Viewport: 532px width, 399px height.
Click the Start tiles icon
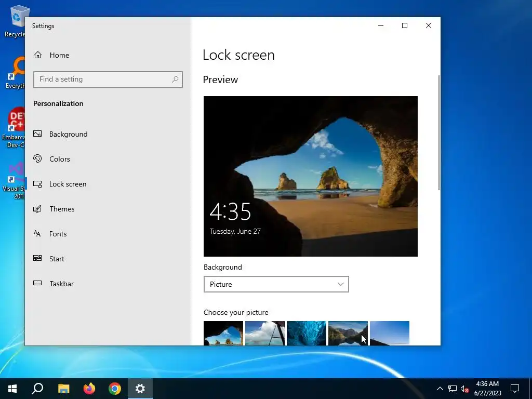point(37,258)
